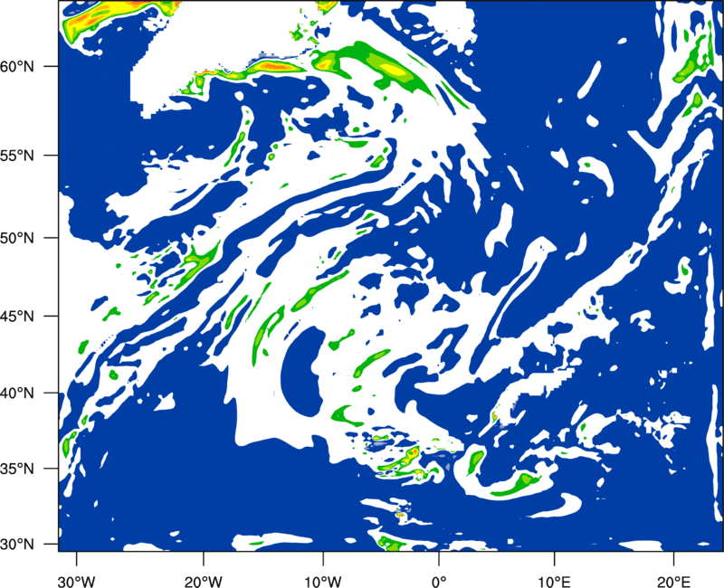Click the 0° longitude label

[x=439, y=581]
